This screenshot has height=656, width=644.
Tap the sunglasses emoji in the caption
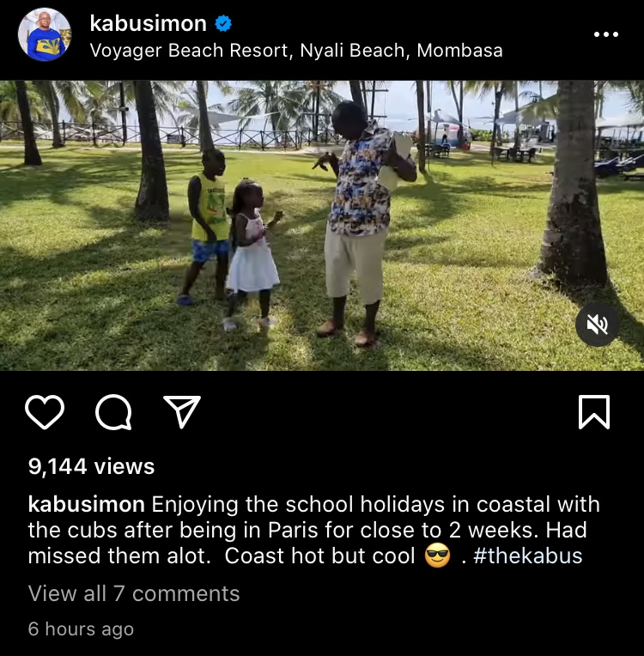(x=437, y=556)
